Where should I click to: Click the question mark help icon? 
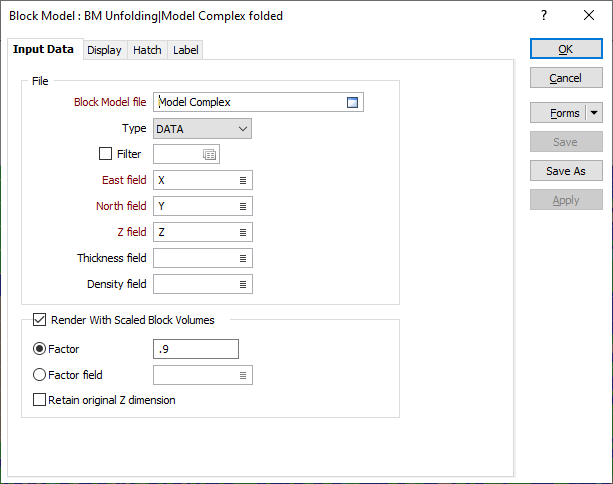click(x=544, y=15)
